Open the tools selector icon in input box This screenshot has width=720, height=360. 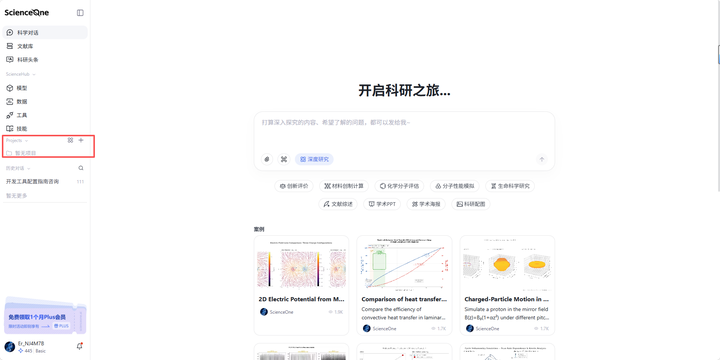tap(284, 159)
